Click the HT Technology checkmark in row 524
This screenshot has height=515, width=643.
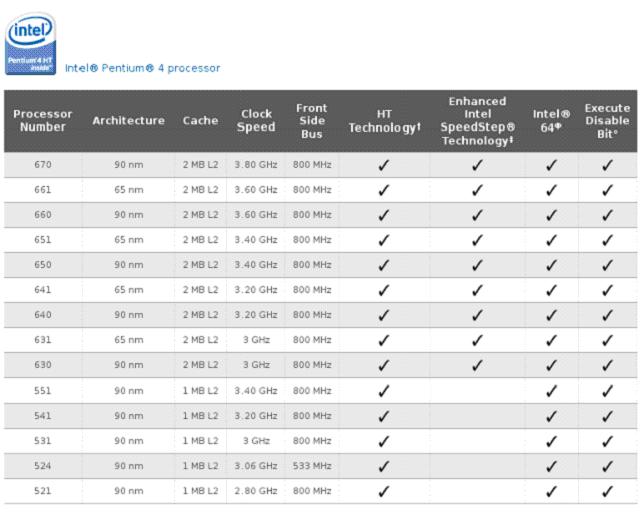click(x=384, y=465)
